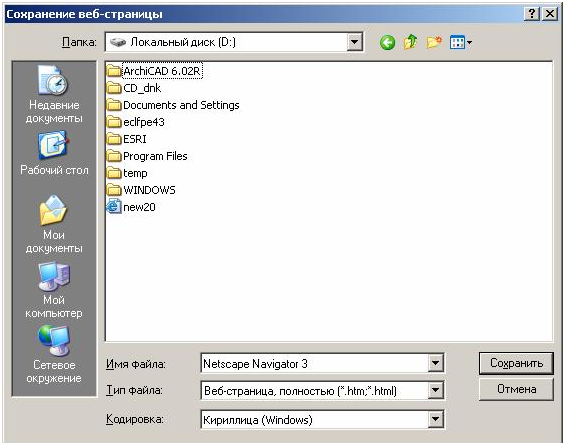This screenshot has width=564, height=443.
Task: Go back with the green arrow icon
Action: (x=387, y=43)
